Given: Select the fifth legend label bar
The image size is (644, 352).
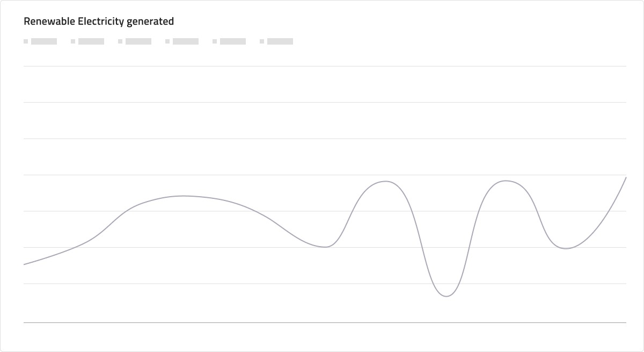Looking at the screenshot, I should click(233, 41).
